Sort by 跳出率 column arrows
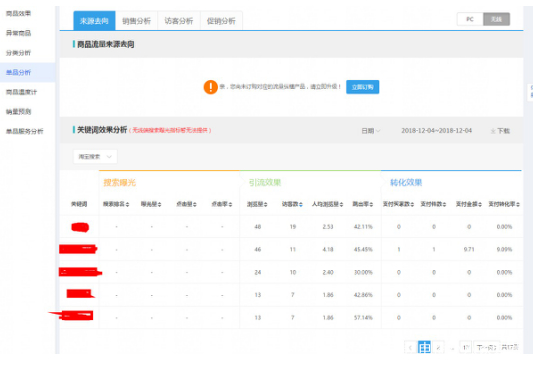Image resolution: width=533 pixels, height=366 pixels. (x=371, y=204)
